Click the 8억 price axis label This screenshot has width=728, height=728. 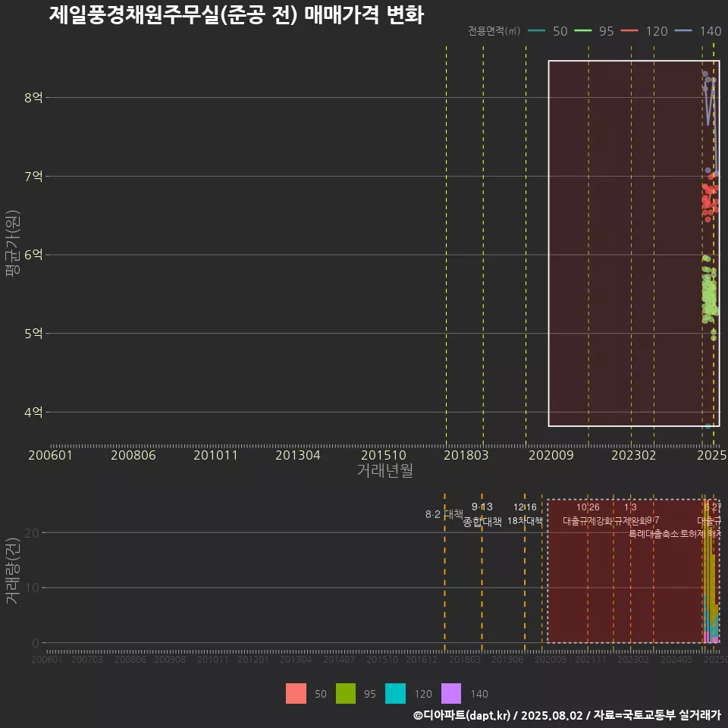(33, 98)
